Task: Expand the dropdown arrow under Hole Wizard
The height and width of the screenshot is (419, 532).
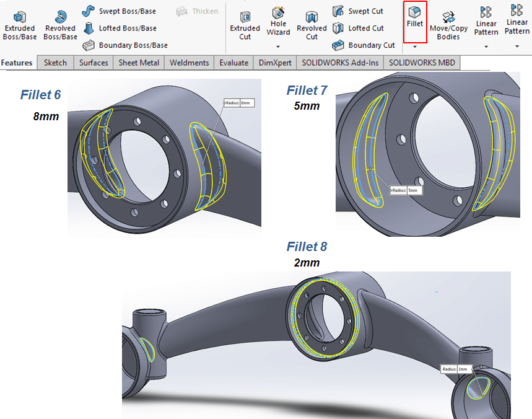Action: click(x=278, y=46)
